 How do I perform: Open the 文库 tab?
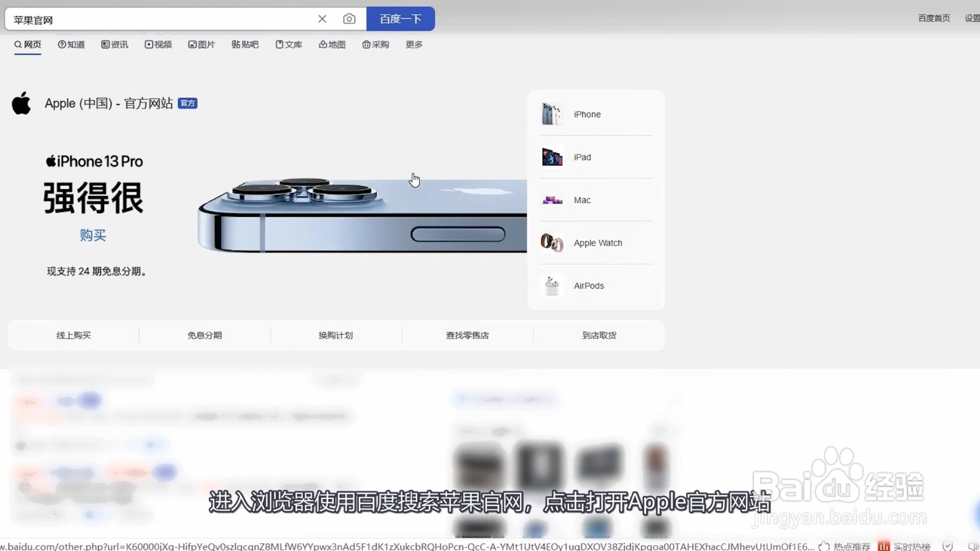(288, 45)
